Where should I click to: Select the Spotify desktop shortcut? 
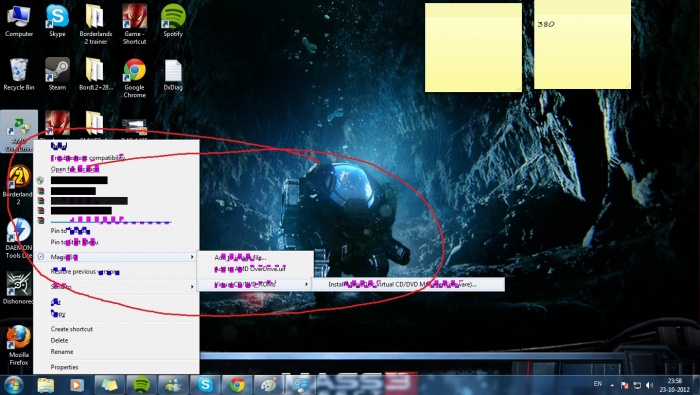(x=173, y=20)
